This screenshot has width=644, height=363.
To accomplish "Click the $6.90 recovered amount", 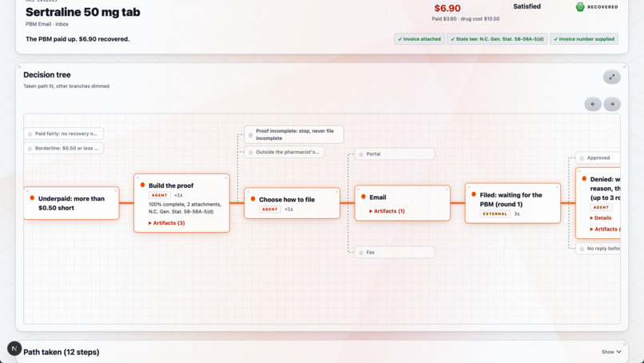I will coord(447,8).
